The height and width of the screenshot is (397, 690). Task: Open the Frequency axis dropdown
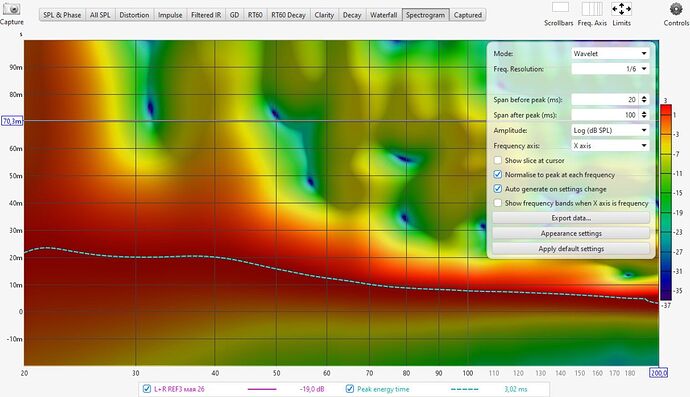(610, 146)
